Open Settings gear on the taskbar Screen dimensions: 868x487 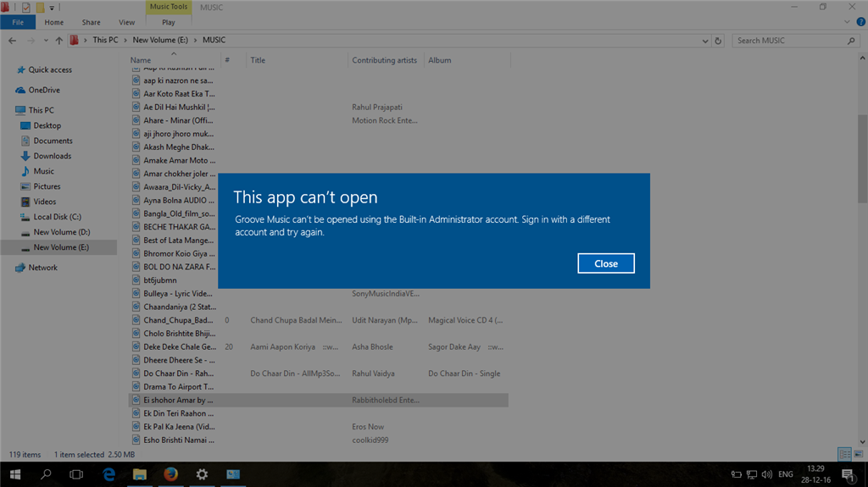coord(202,474)
